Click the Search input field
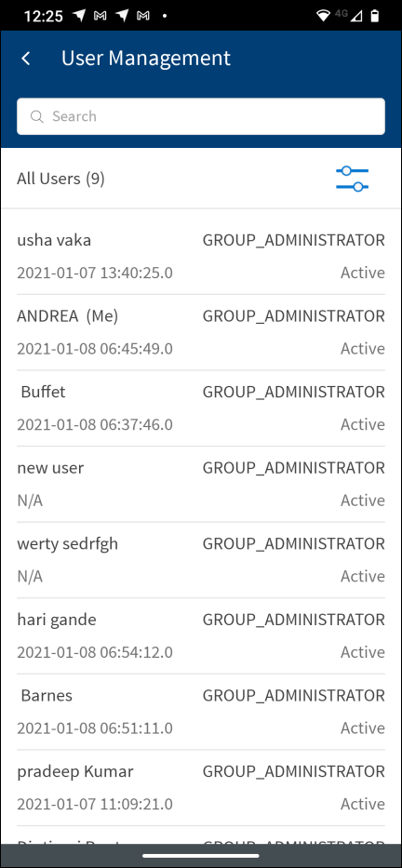 [x=201, y=116]
